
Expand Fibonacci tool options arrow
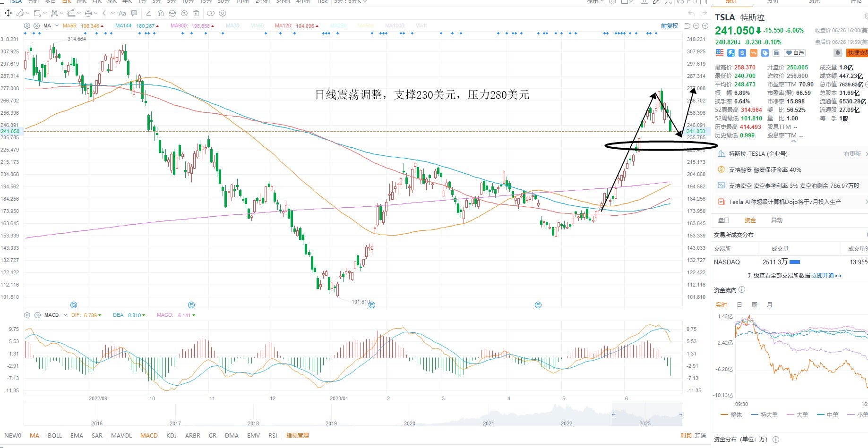(x=79, y=13)
